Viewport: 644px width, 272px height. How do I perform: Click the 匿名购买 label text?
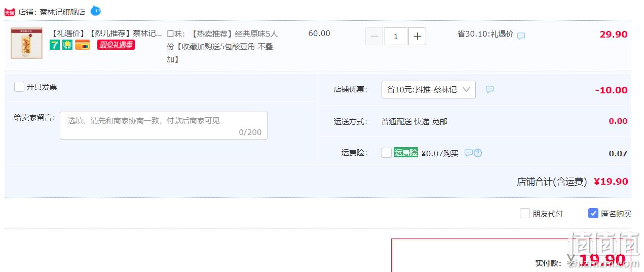[616, 214]
